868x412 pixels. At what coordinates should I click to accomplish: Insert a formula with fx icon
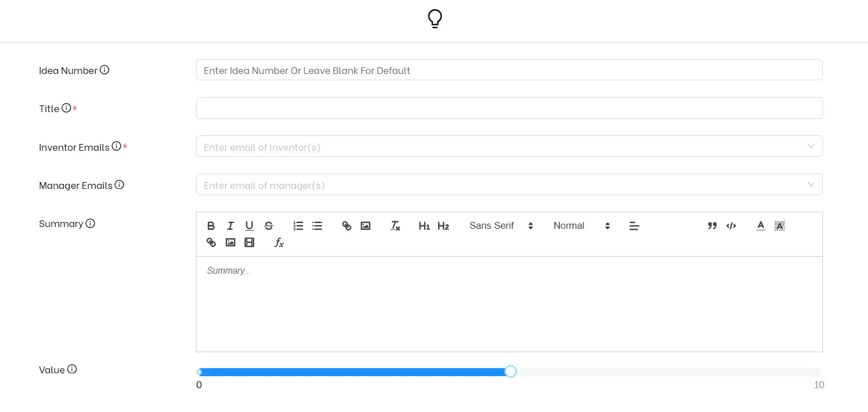pos(279,243)
